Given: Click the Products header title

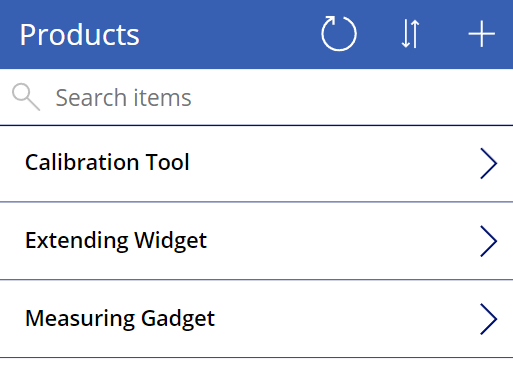Looking at the screenshot, I should pyautogui.click(x=79, y=35).
